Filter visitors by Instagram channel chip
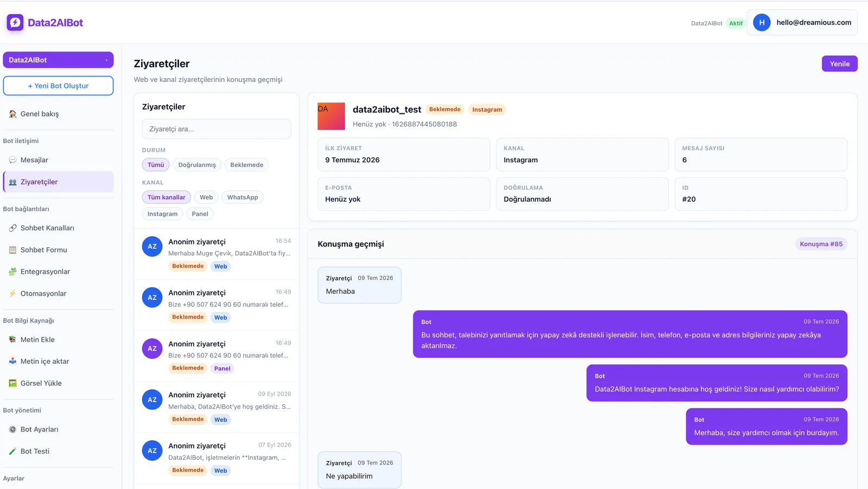Screen dimensions: 868x489 click(x=162, y=214)
